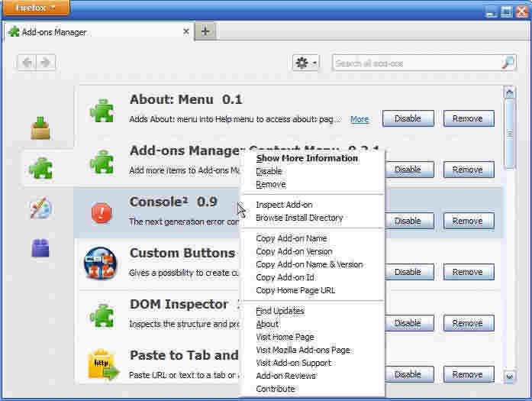Disable the About: Menu extension
Image resolution: width=532 pixels, height=401 pixels.
point(408,118)
